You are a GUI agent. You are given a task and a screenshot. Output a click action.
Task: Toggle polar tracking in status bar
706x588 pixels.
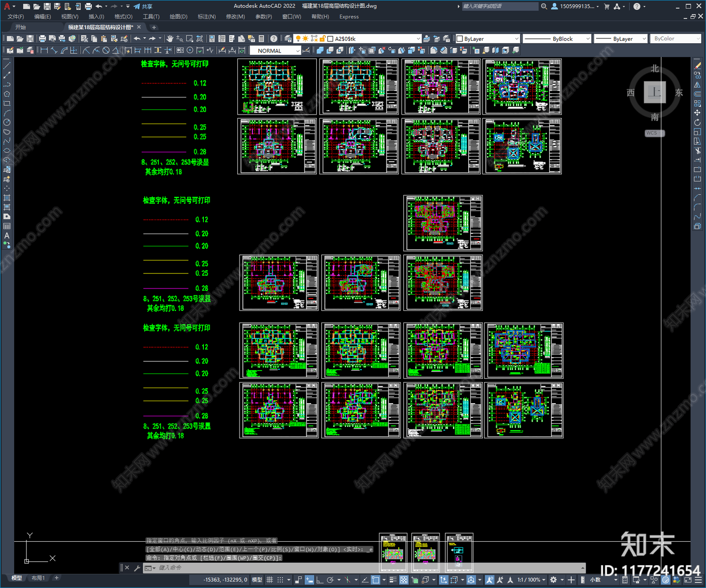(x=330, y=580)
